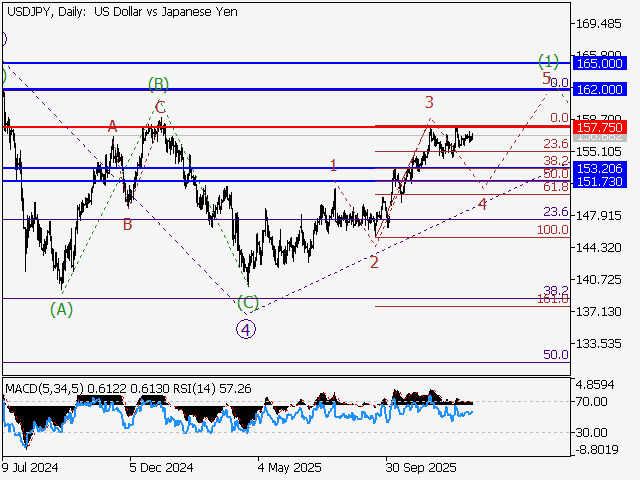640x480 pixels.
Task: Select the 151.730 price level label
Action: [600, 181]
